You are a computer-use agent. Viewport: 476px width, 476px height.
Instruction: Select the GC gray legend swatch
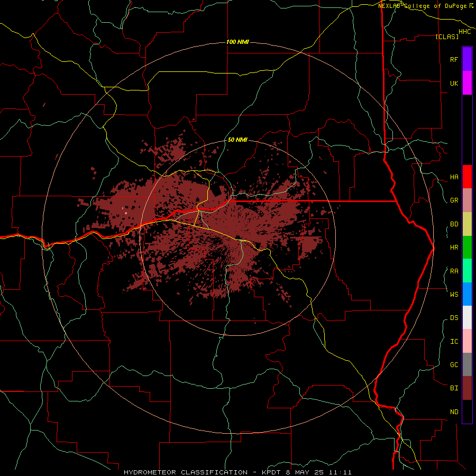coord(467,364)
